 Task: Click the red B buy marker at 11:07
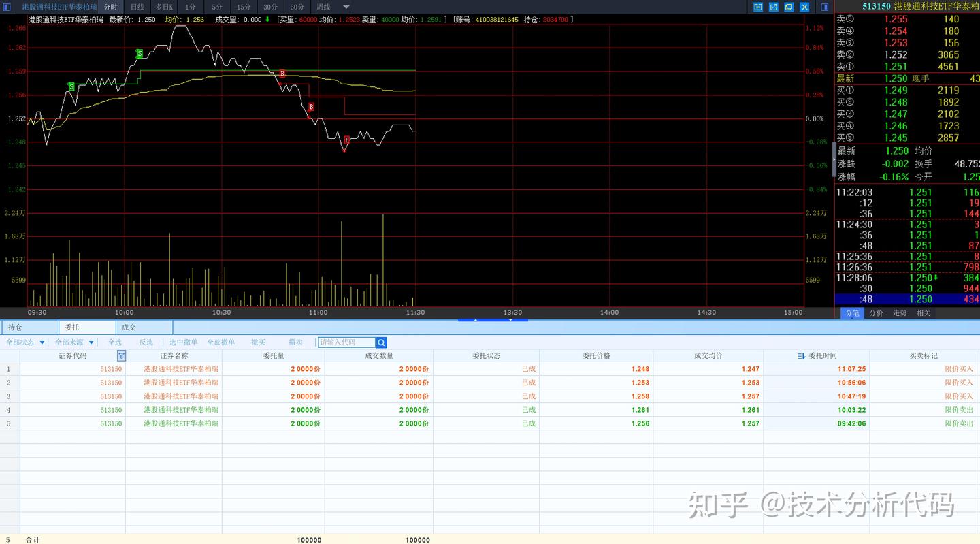[x=346, y=140]
